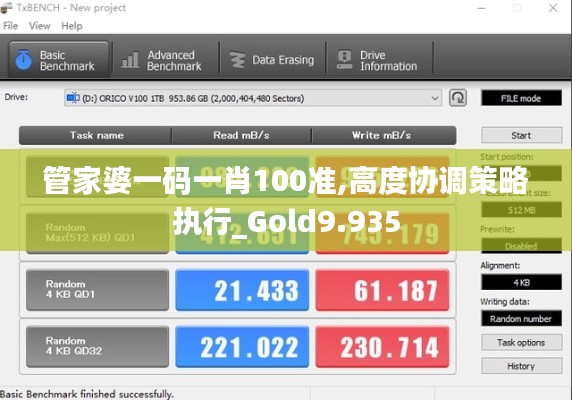Open the View menu
The height and width of the screenshot is (400, 572).
[x=39, y=26]
